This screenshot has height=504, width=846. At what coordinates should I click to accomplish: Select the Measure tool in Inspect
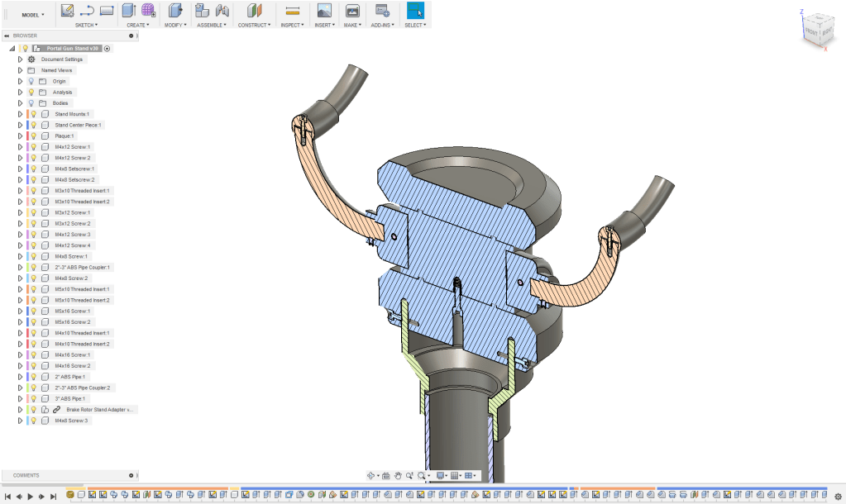click(292, 11)
